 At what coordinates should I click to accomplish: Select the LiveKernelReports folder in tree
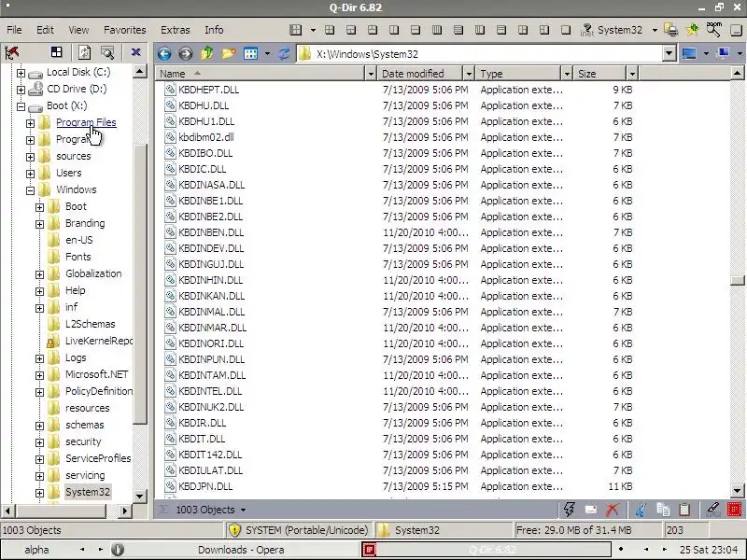pos(99,341)
